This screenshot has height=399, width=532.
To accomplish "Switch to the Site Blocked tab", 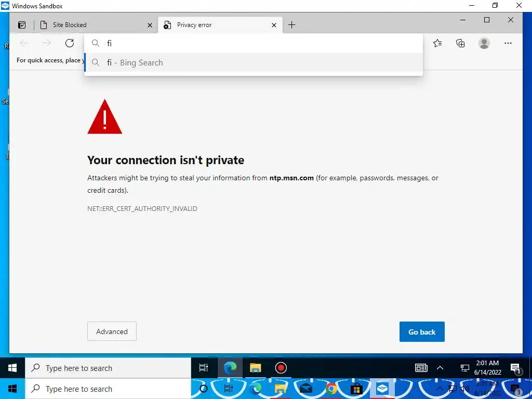I will pyautogui.click(x=96, y=25).
